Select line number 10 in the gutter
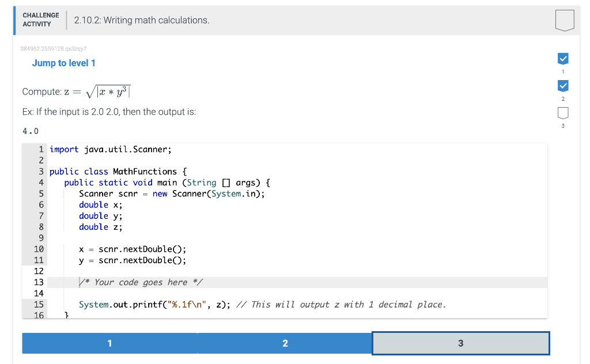 coord(38,249)
